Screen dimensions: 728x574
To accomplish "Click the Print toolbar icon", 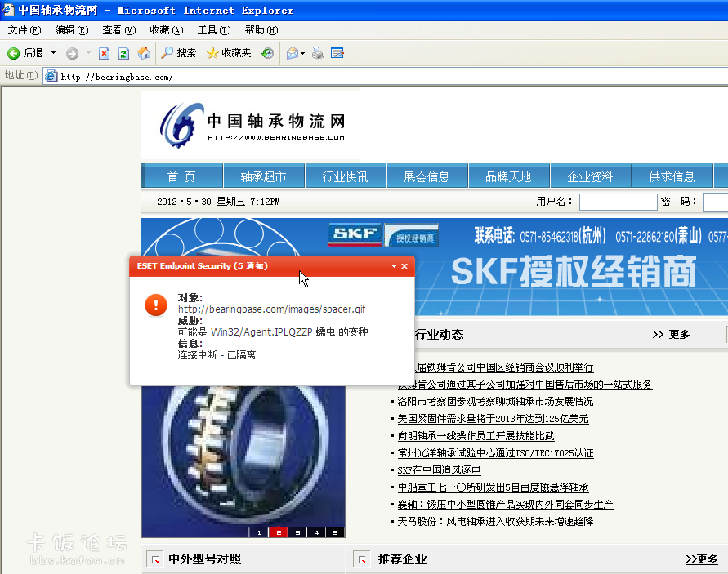I will pyautogui.click(x=318, y=53).
